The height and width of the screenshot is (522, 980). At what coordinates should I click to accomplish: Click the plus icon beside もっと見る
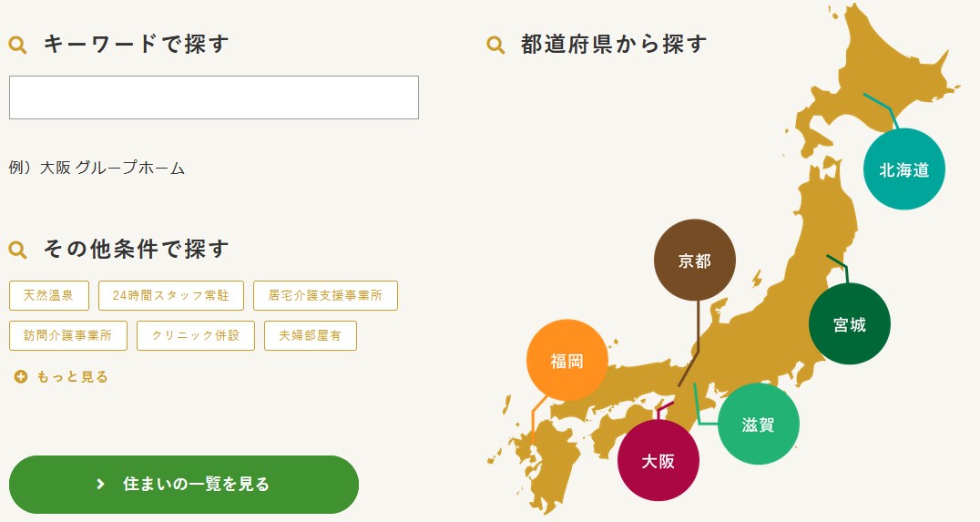tap(21, 377)
